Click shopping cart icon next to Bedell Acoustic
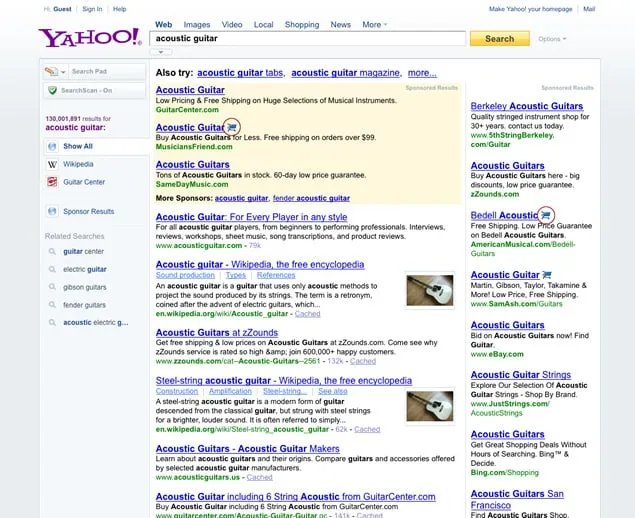The height and width of the screenshot is (518, 635). (546, 215)
